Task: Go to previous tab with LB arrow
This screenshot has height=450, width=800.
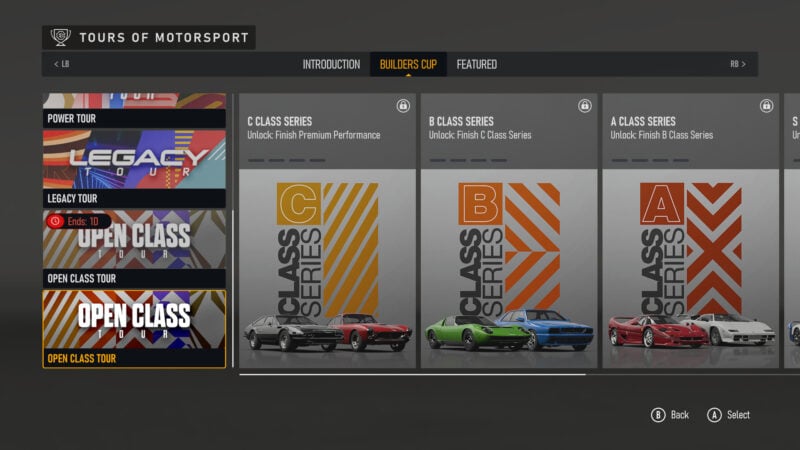Action: click(61, 64)
